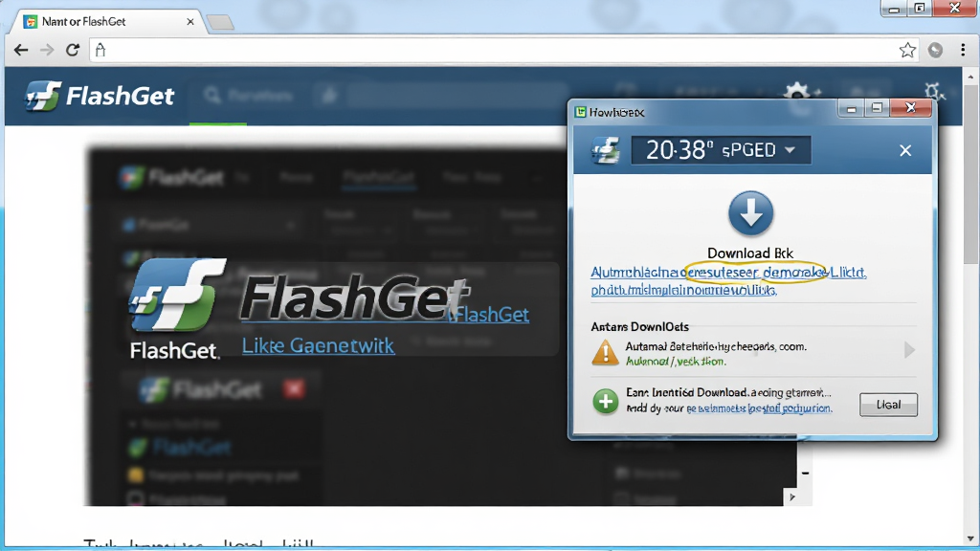The image size is (980, 551).
Task: Expand the warning row with the right arrow
Action: [909, 350]
